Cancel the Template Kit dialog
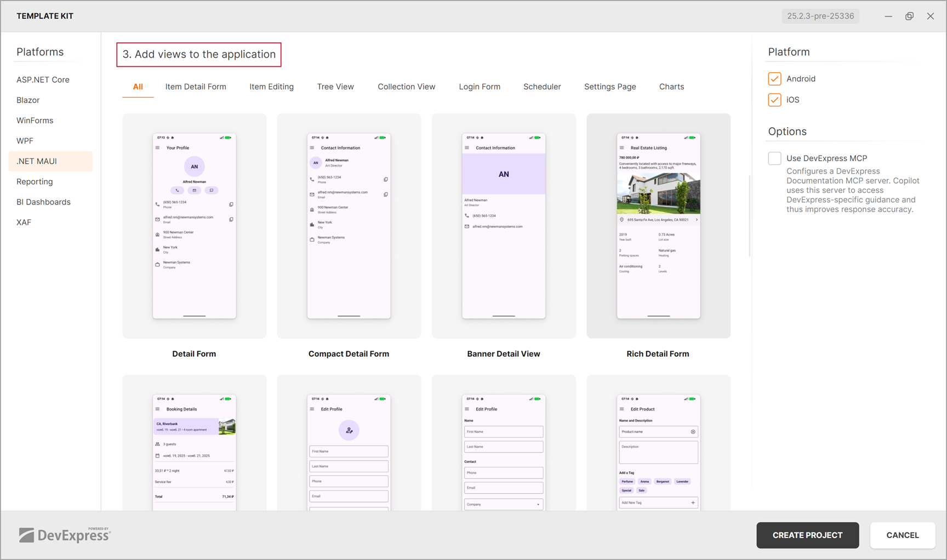The width and height of the screenshot is (947, 560). (x=902, y=535)
